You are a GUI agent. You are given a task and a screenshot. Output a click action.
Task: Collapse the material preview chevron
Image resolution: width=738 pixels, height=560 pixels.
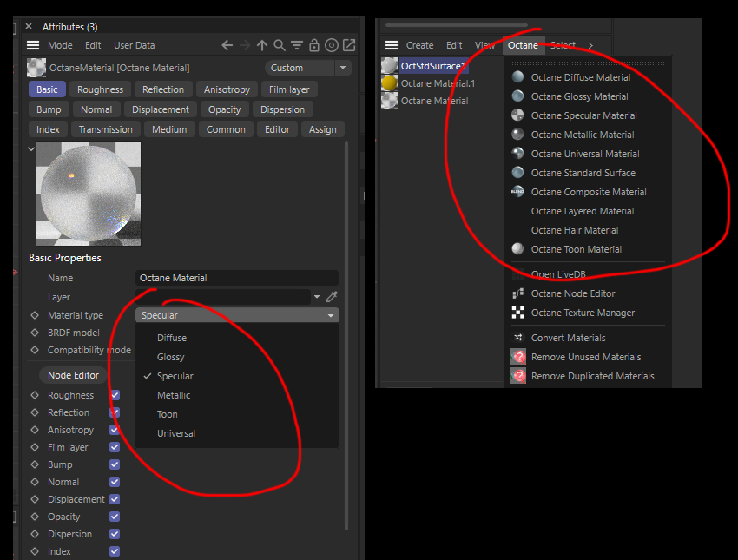31,148
